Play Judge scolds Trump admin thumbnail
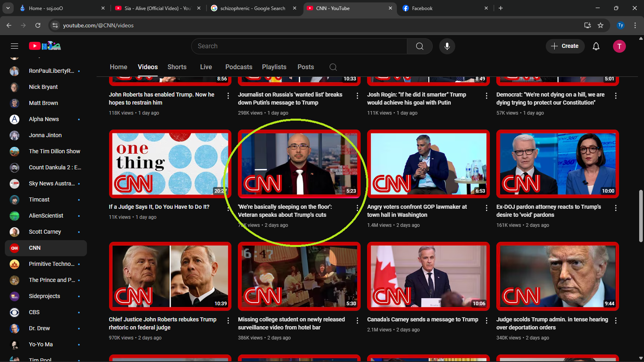The height and width of the screenshot is (362, 644). pos(557,276)
